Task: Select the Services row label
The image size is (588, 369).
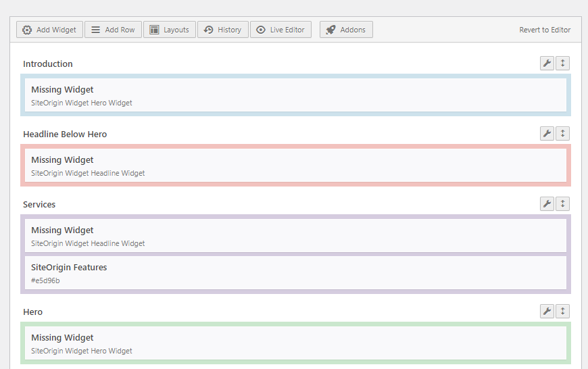Action: click(x=39, y=204)
